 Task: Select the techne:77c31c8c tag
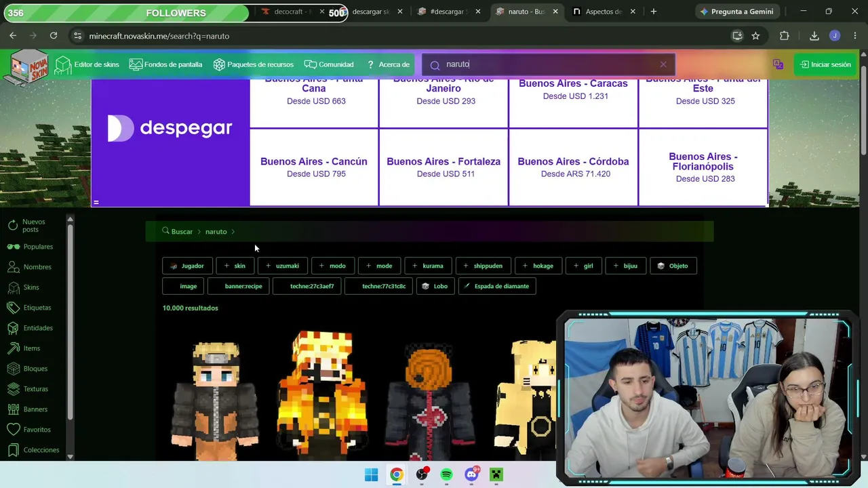[378, 286]
